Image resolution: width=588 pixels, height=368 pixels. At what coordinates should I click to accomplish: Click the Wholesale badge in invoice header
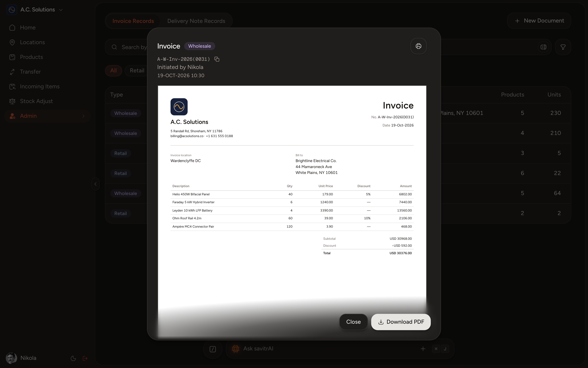(199, 46)
